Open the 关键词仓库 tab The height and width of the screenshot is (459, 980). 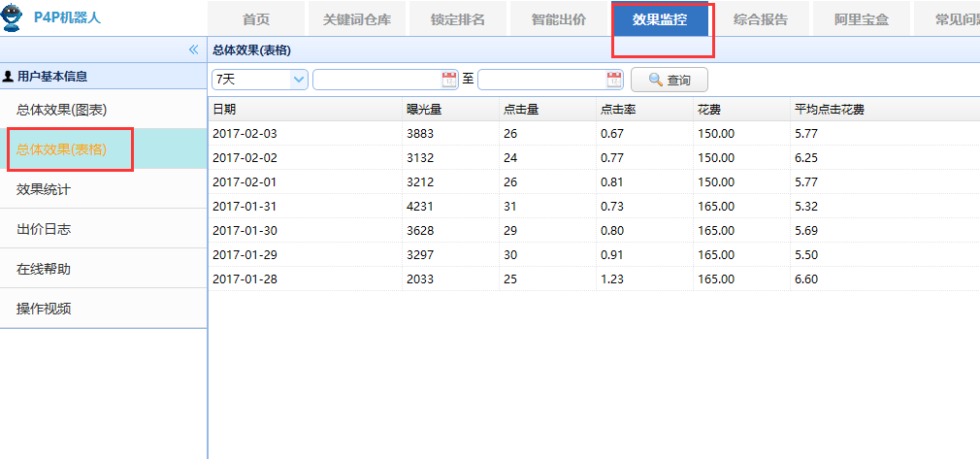tap(356, 19)
